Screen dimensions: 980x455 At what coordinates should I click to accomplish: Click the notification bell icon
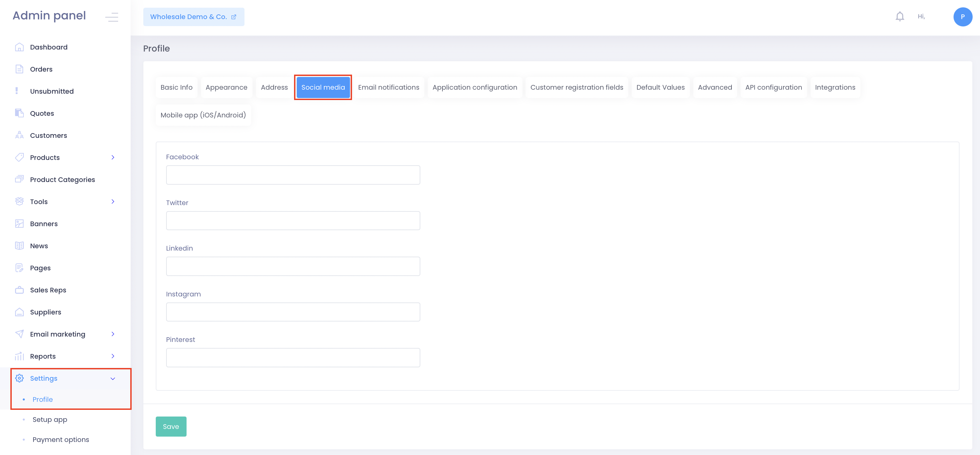[x=899, y=16]
